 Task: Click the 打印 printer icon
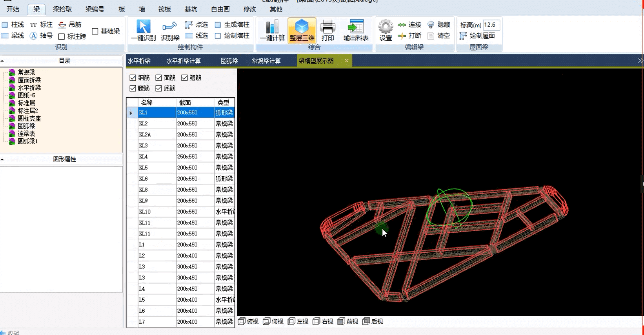pos(327,27)
